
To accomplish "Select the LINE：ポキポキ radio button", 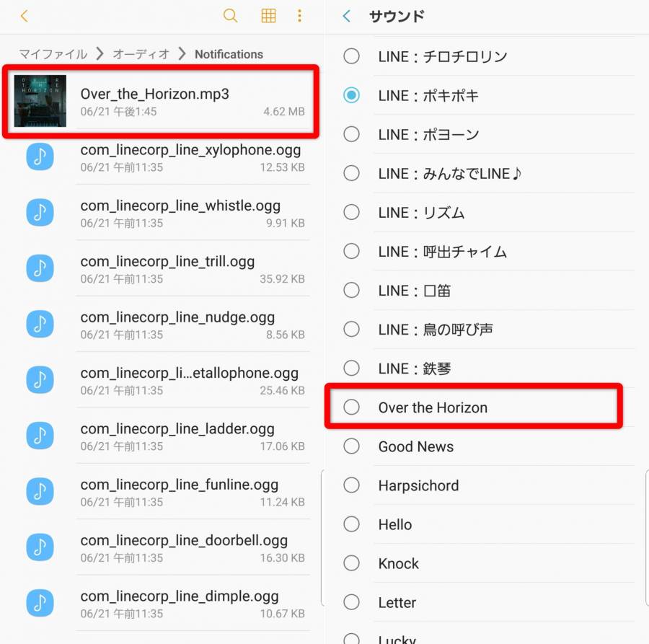I will pos(351,95).
